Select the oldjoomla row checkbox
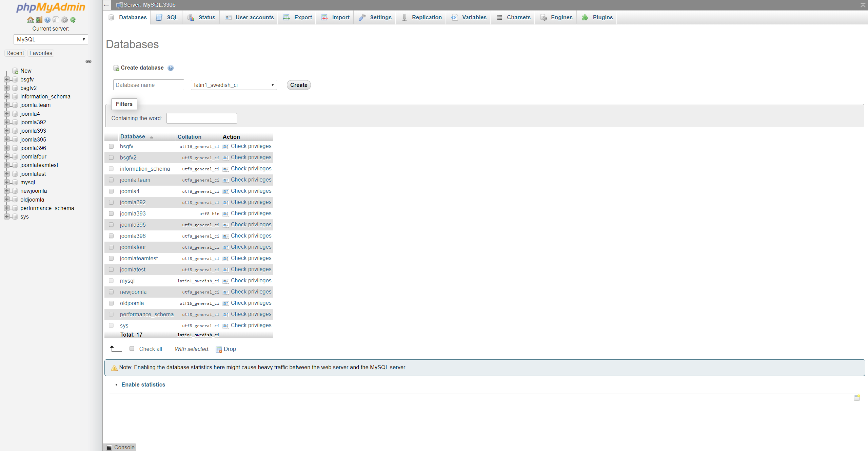The image size is (868, 451). point(111,303)
